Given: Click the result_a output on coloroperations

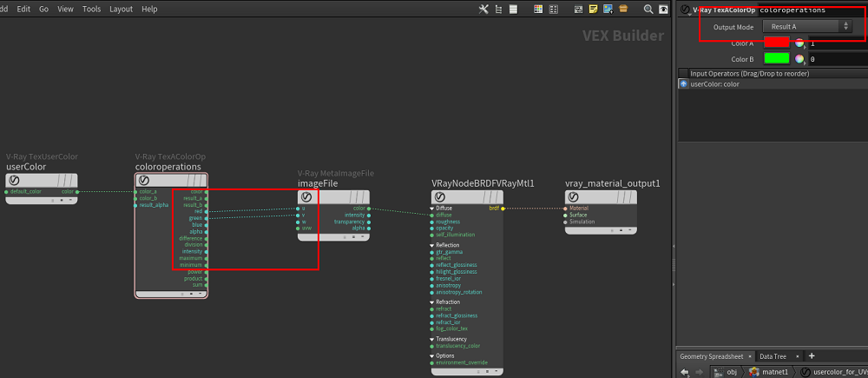Looking at the screenshot, I should pyautogui.click(x=206, y=198).
